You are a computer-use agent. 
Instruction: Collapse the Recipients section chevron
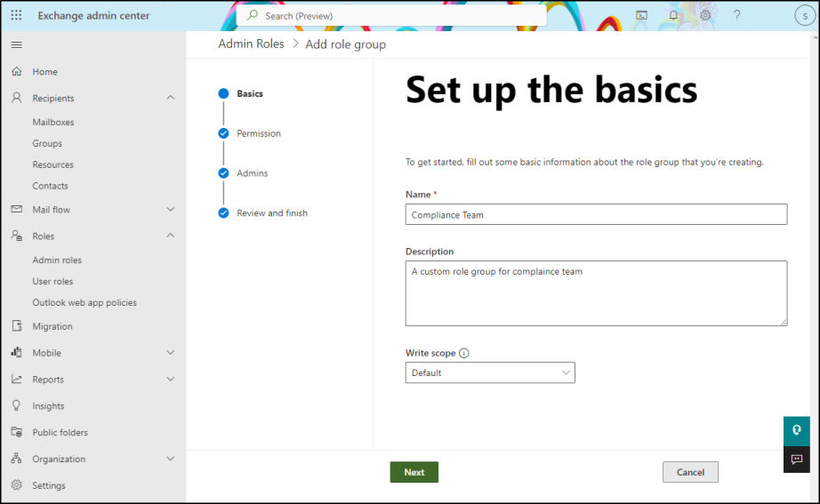click(171, 98)
